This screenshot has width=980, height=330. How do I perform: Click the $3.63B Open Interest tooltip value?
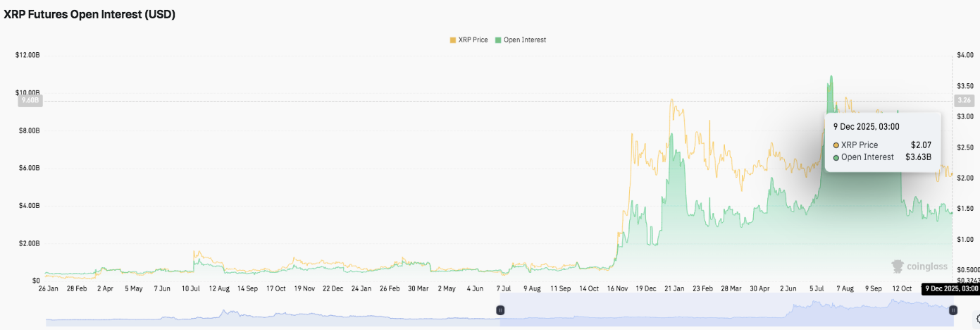(x=918, y=157)
